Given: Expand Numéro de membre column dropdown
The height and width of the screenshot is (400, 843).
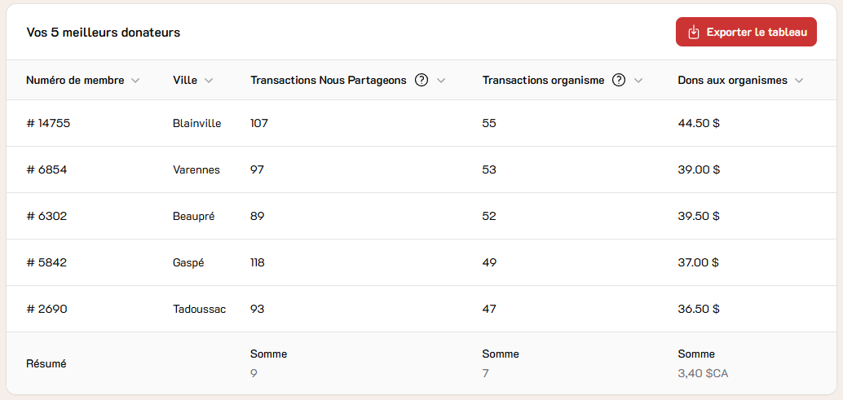Looking at the screenshot, I should (135, 80).
